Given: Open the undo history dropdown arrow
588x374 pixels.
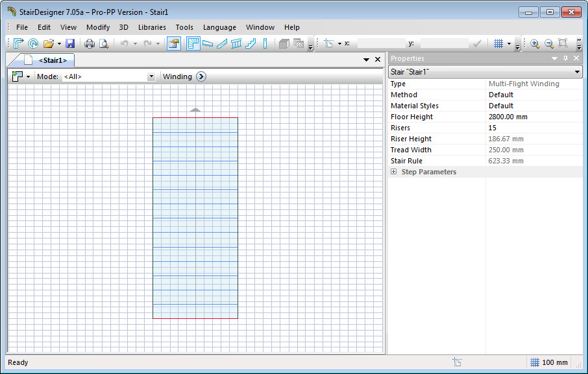Looking at the screenshot, I should (135, 44).
